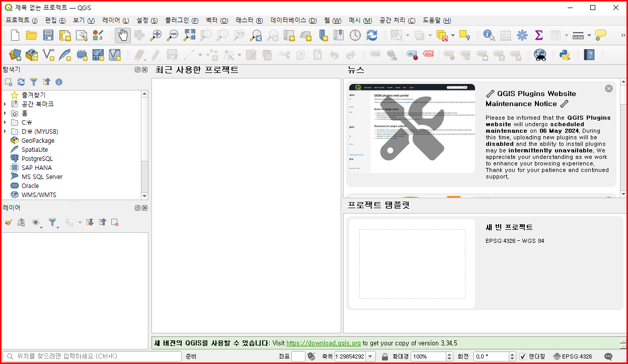Image resolution: width=628 pixels, height=364 pixels.
Task: Dismiss the Plugins Website maintenance news item
Action: tap(609, 88)
